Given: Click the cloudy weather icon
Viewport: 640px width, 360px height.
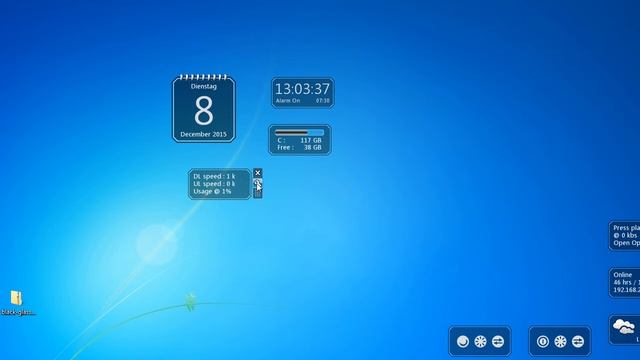Looking at the screenshot, I should click(624, 327).
